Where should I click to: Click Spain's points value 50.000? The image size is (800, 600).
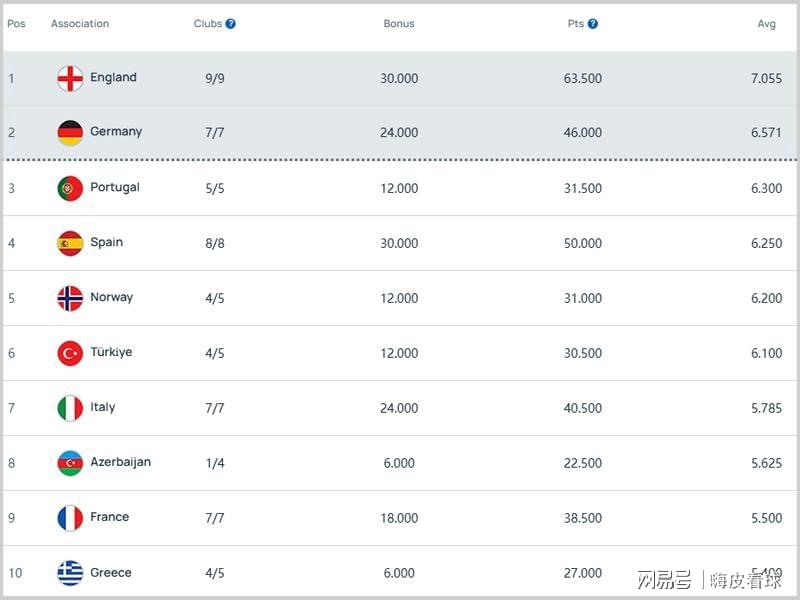[583, 243]
